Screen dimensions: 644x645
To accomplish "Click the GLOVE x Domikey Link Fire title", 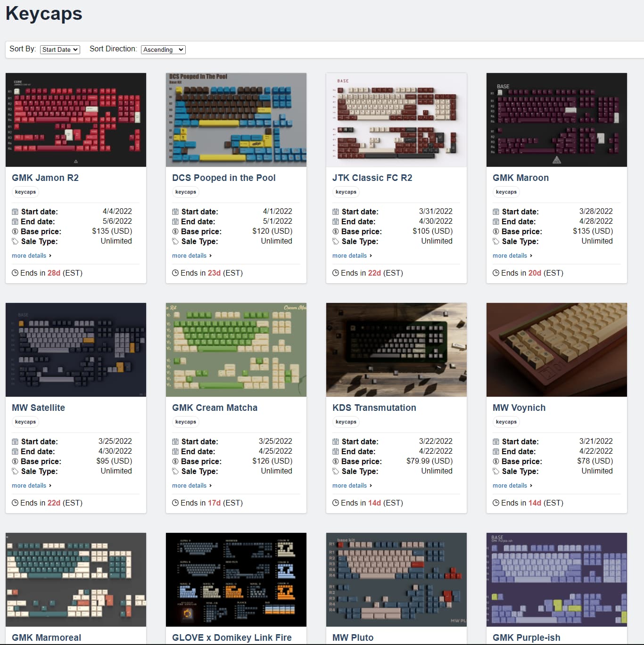I will coord(232,637).
